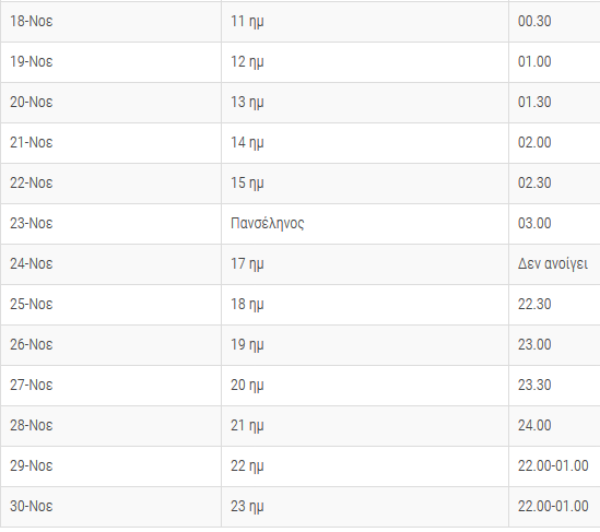The height and width of the screenshot is (532, 600).
Task: Click the 18-Νοε date cell
Action: point(111,21)
